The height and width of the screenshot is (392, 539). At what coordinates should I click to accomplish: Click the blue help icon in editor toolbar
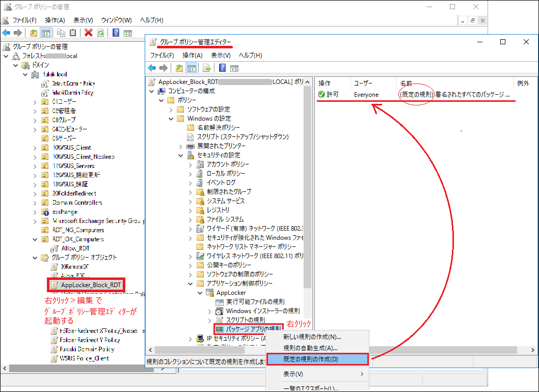(222, 68)
